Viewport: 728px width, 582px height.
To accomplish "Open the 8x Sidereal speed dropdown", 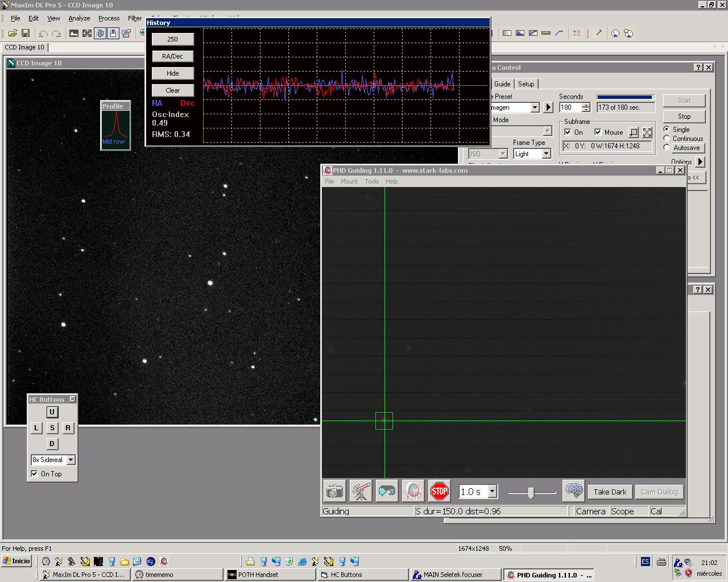I will point(71,460).
